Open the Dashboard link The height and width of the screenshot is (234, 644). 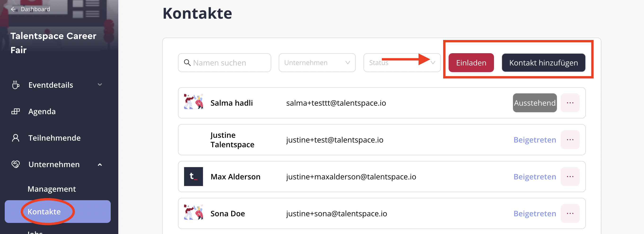point(35,9)
